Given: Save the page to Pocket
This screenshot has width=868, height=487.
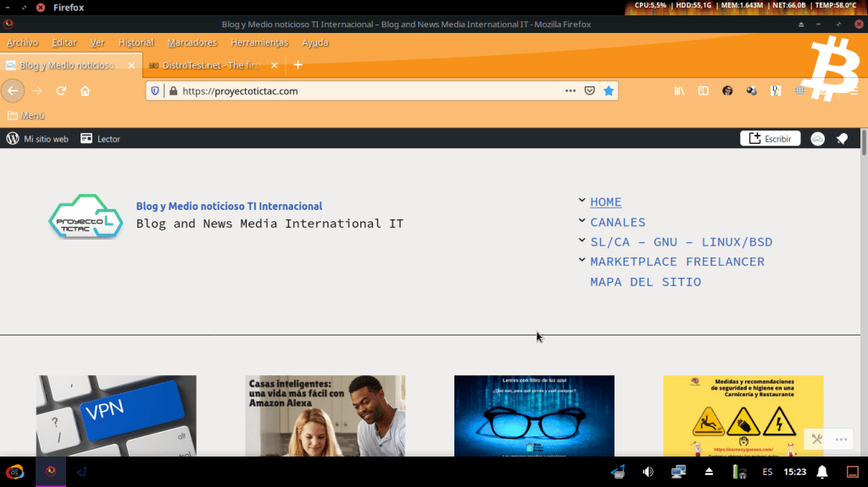Looking at the screenshot, I should [x=590, y=91].
